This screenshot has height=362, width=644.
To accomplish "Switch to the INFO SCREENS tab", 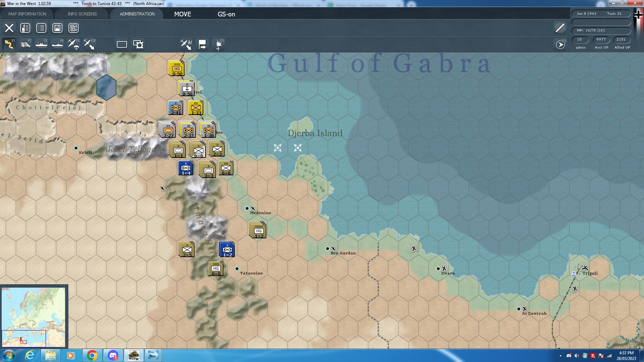I will pos(82,14).
